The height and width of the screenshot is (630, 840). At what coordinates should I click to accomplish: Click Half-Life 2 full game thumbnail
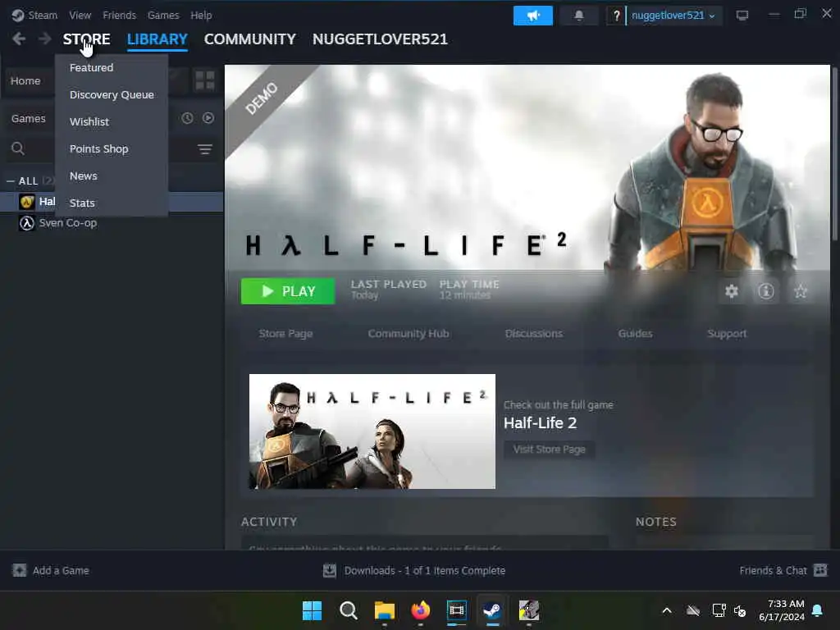tap(372, 431)
